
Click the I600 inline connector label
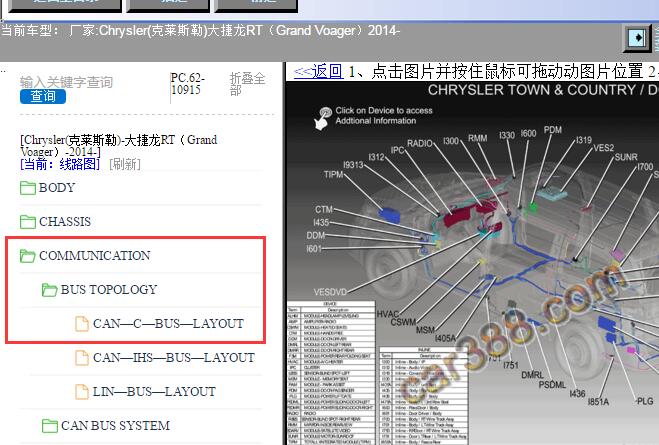pyautogui.click(x=528, y=133)
